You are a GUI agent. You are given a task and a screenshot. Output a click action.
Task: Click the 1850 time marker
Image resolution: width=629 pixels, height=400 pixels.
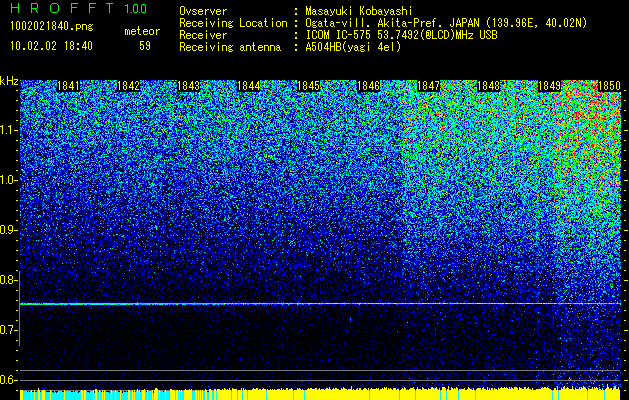pos(609,86)
